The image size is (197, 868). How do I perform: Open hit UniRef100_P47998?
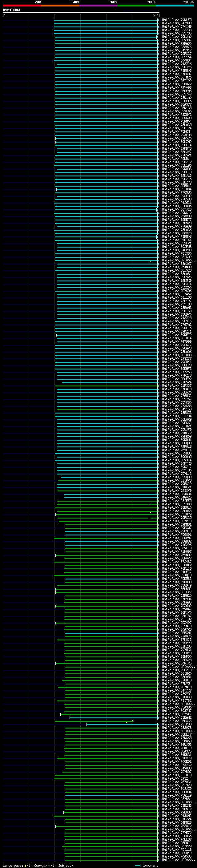tap(177, 24)
